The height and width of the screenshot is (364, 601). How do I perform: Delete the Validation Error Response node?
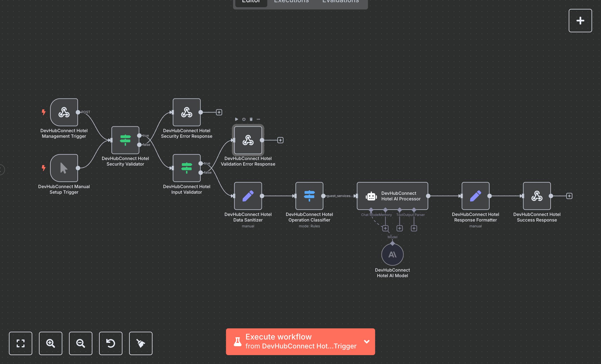pyautogui.click(x=251, y=119)
